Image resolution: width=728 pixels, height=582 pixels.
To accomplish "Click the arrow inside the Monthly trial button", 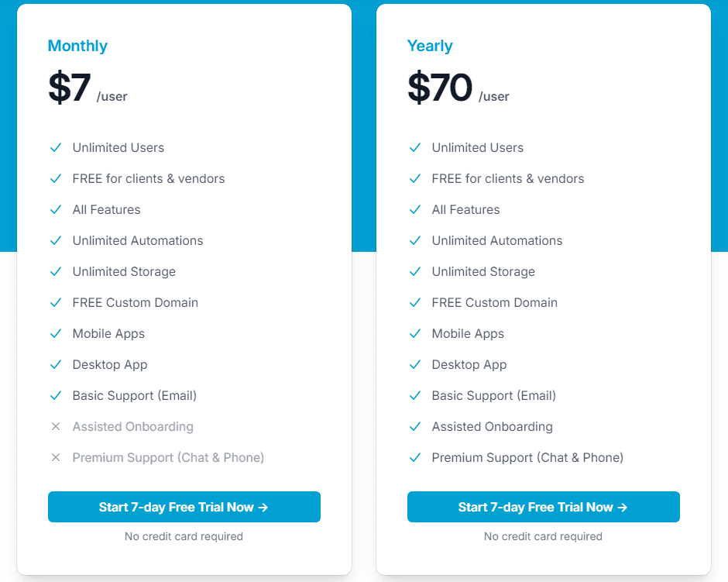I will 263,507.
